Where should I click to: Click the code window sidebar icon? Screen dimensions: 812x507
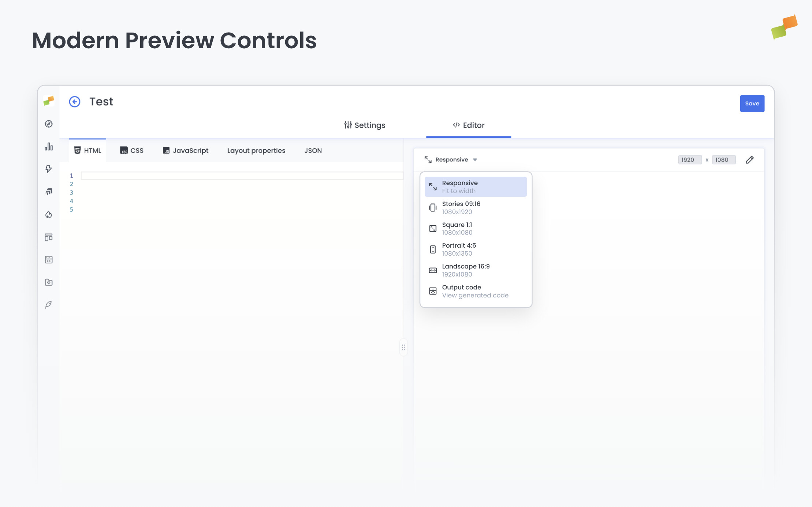[x=49, y=260]
